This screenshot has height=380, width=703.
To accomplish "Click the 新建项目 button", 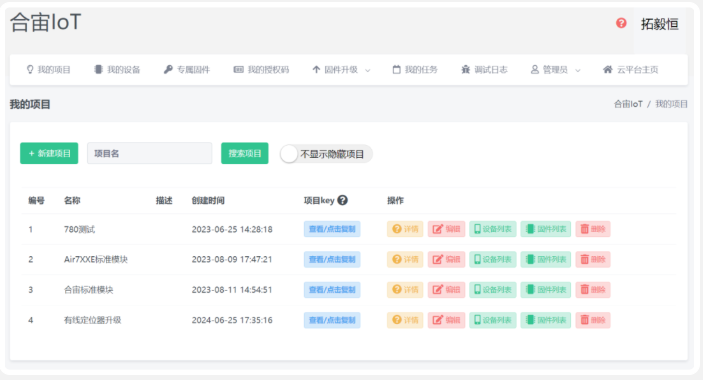I will tap(49, 153).
